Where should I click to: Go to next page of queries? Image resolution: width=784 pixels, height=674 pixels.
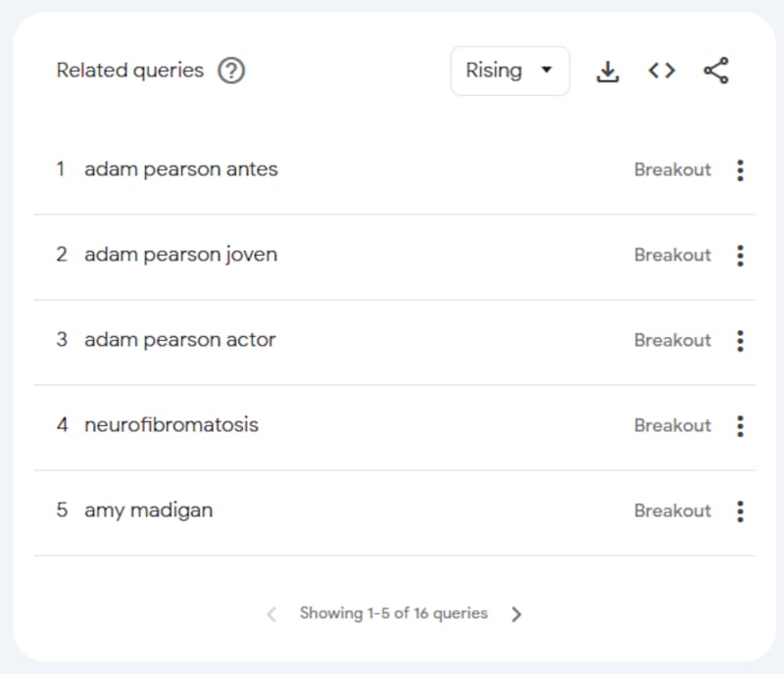tap(517, 614)
